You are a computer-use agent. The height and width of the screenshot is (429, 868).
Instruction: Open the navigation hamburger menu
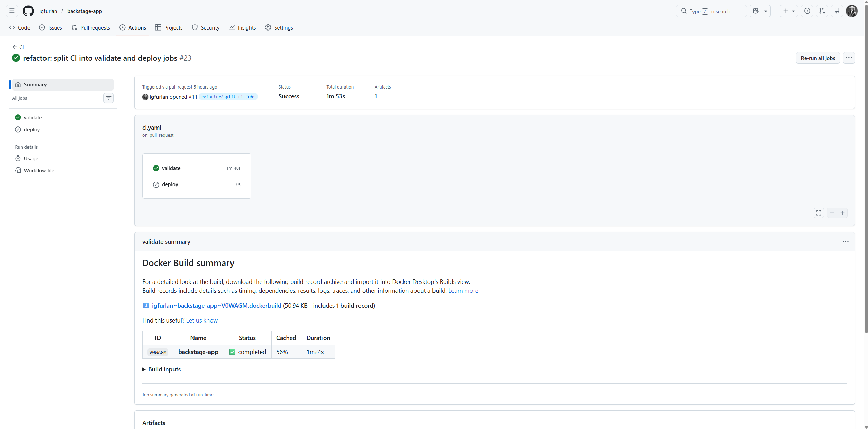[11, 11]
